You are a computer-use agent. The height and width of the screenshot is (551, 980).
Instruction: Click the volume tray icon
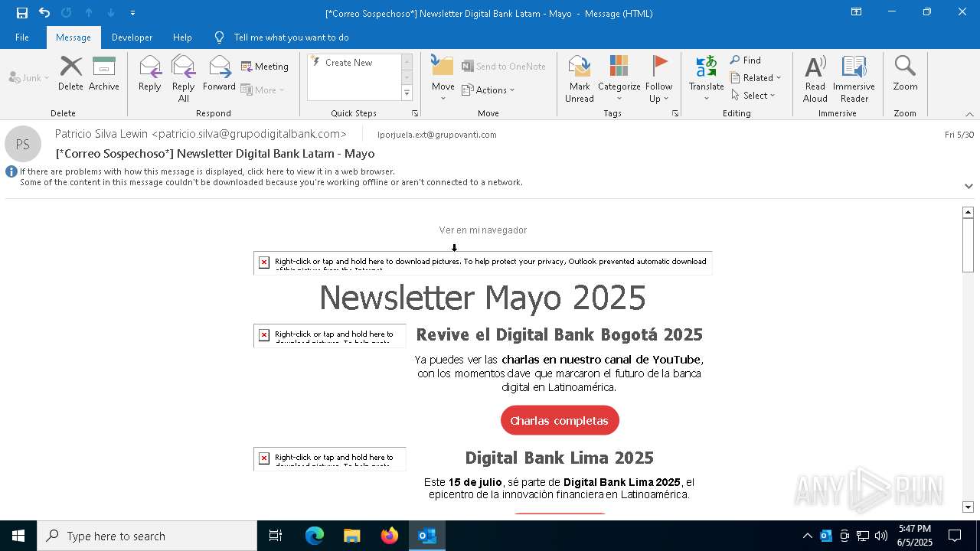pyautogui.click(x=881, y=536)
